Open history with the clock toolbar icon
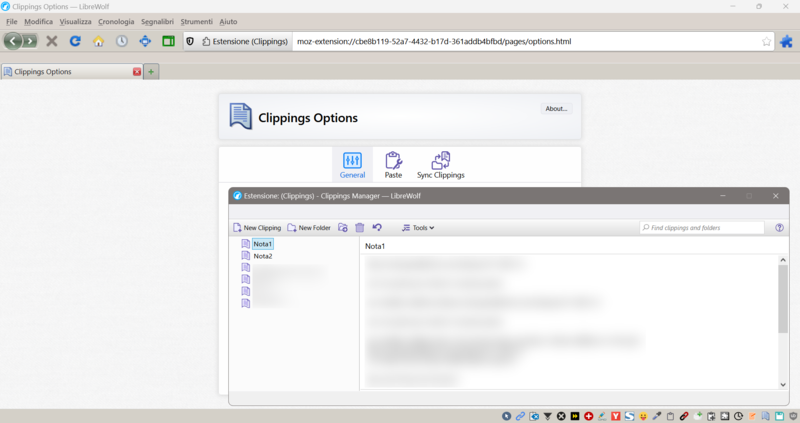Screen dimensions: 800x423 (x=121, y=41)
